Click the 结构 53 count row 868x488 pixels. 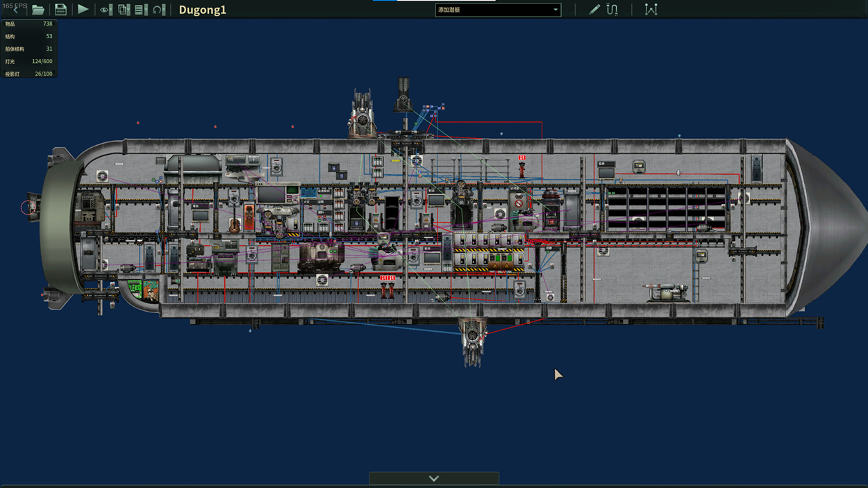coord(29,36)
